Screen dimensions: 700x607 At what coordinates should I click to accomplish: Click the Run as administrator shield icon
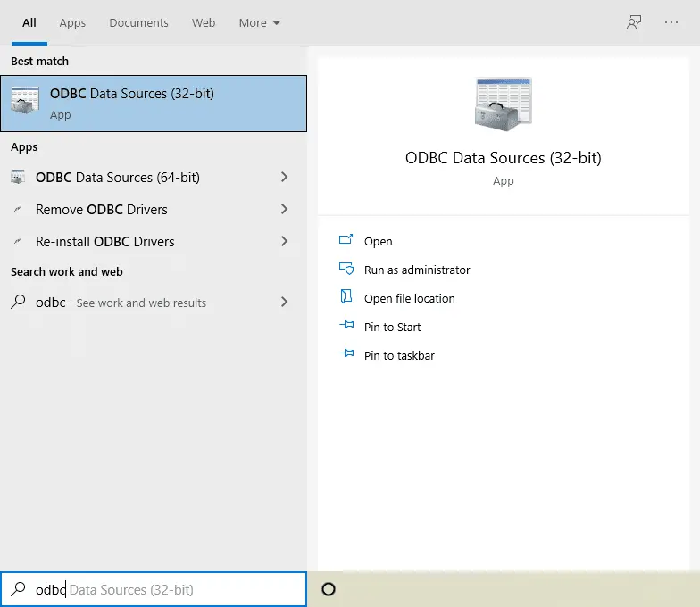[346, 269]
